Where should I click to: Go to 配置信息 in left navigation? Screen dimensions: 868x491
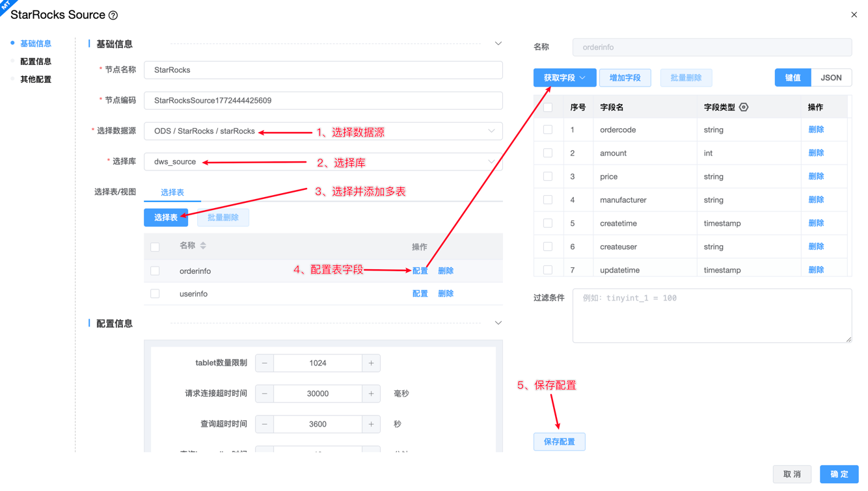click(36, 61)
